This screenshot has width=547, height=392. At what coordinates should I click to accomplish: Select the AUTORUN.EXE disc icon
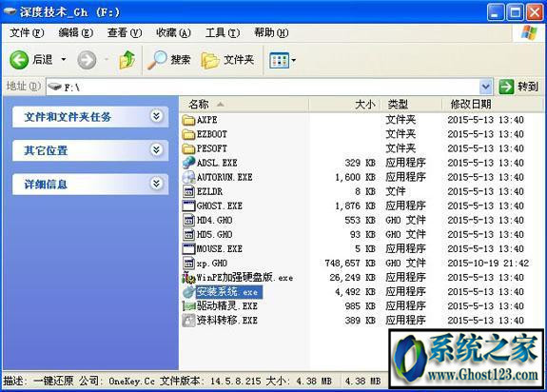[188, 177]
